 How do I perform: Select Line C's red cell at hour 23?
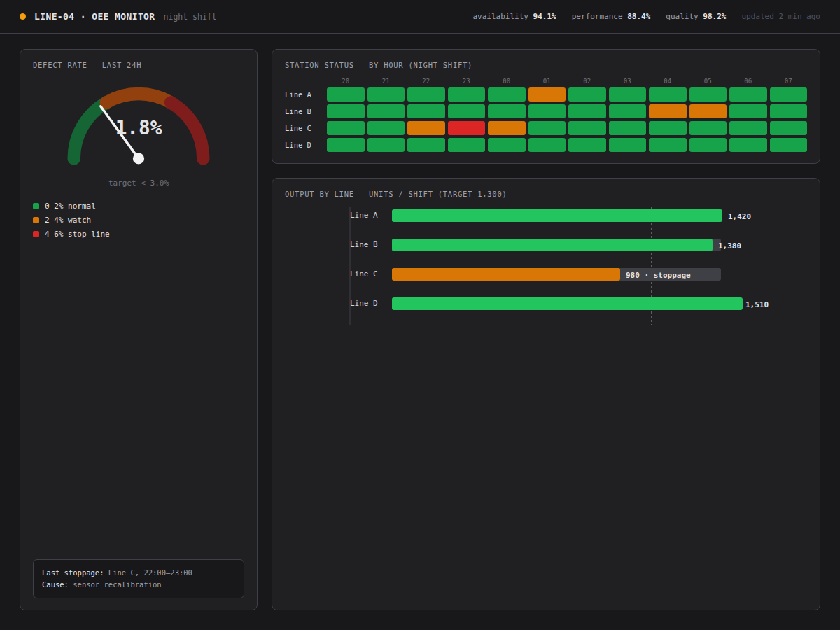click(x=466, y=128)
